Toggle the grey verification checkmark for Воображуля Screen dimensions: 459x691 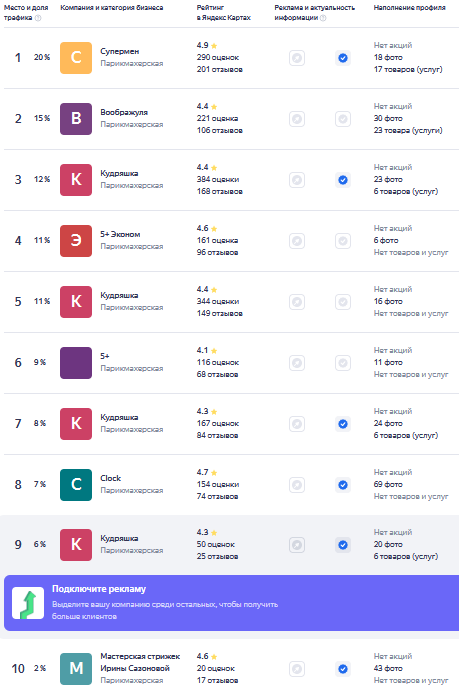click(343, 119)
